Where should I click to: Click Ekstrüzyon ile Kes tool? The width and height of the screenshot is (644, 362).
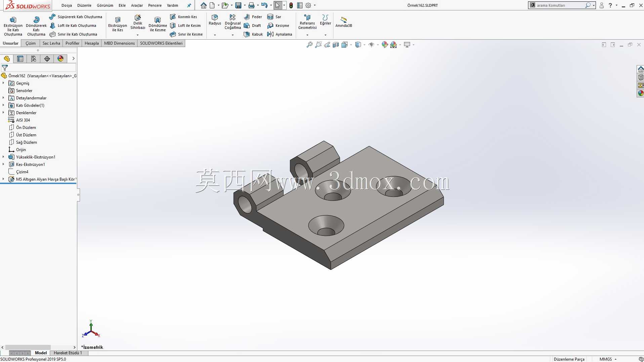[118, 24]
